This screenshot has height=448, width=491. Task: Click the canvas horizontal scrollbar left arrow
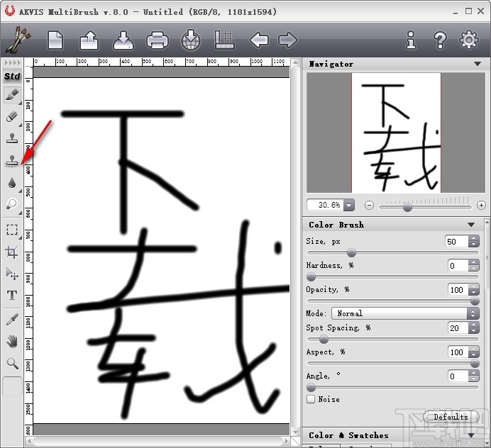[29, 441]
